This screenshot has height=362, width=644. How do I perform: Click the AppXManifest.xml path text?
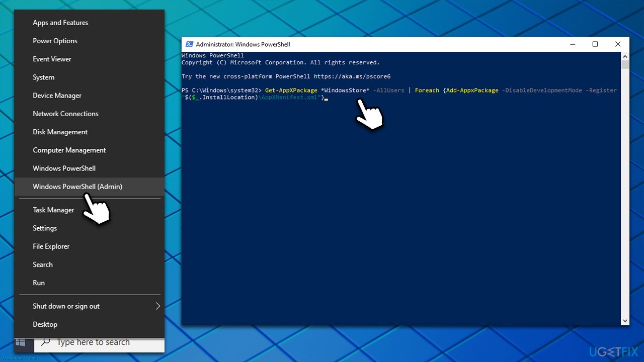click(289, 97)
